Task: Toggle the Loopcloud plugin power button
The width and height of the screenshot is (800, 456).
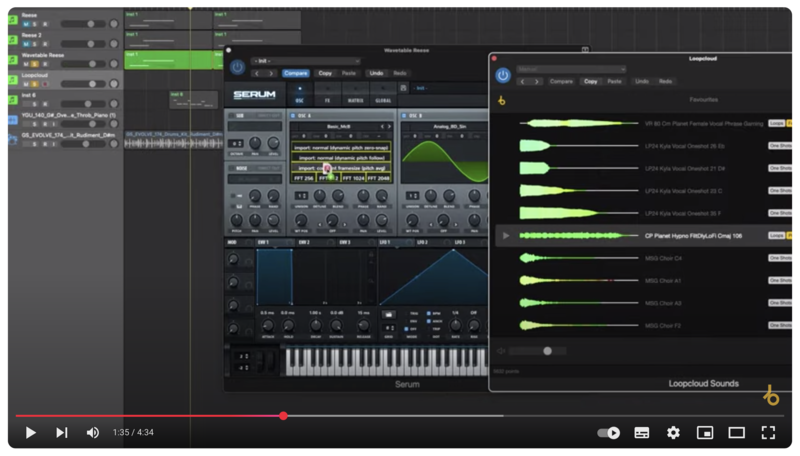Action: point(503,75)
